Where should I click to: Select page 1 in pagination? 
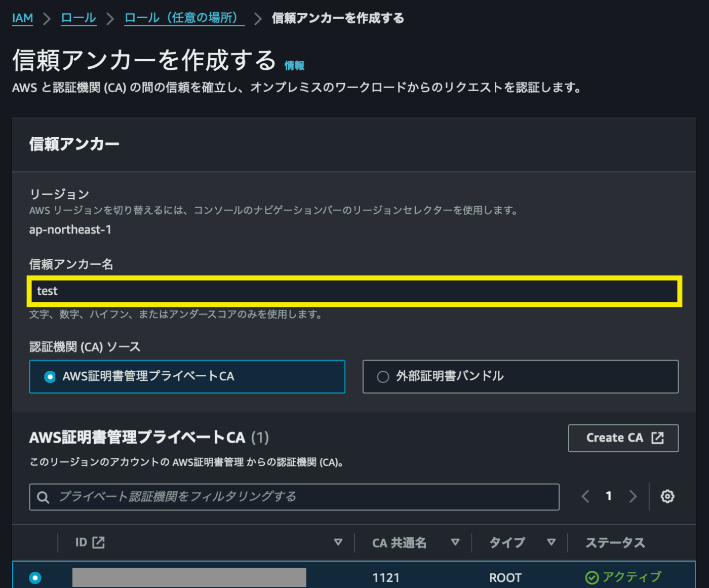click(609, 496)
